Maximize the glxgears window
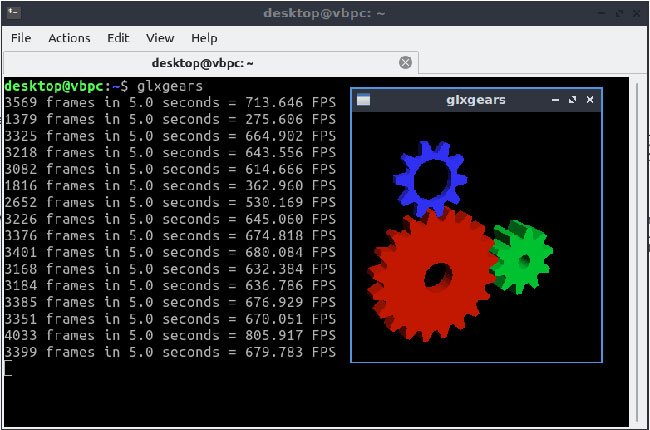Viewport: 650px width, 430px height. tap(572, 100)
